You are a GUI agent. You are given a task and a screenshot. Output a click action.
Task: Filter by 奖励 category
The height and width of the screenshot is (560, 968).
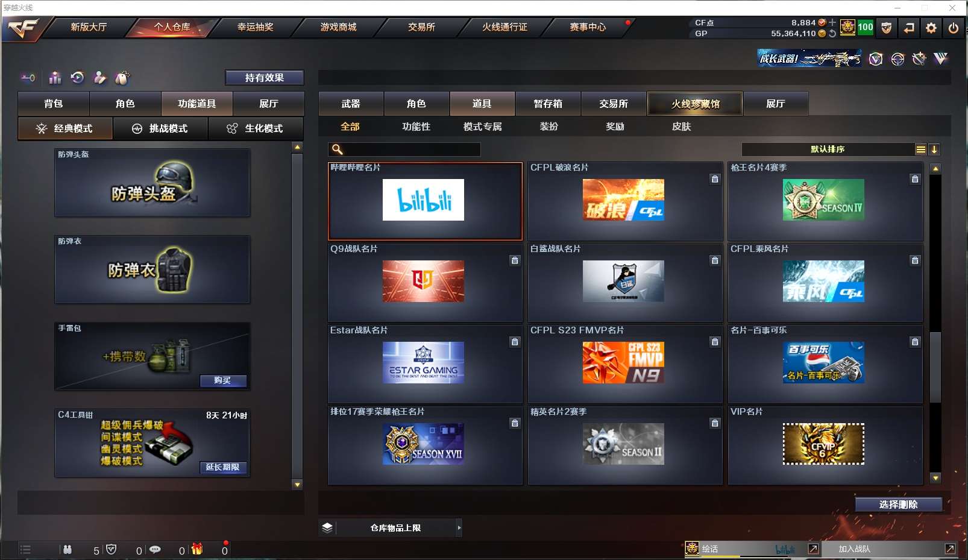tap(615, 127)
